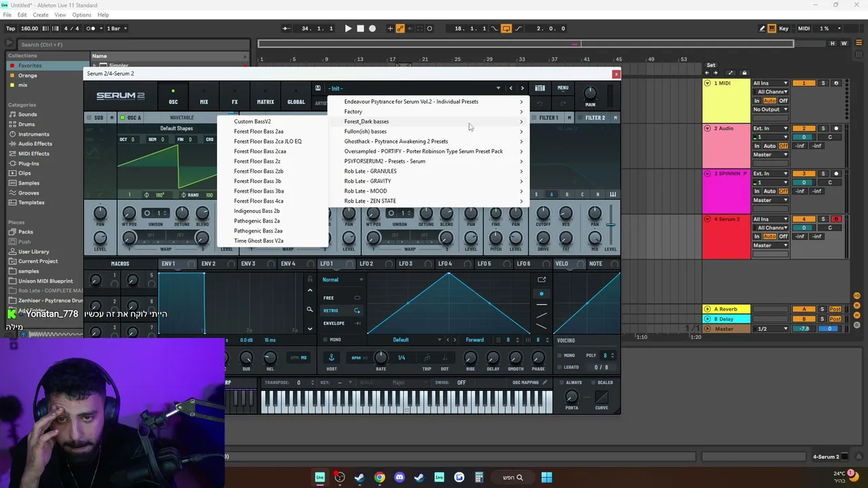Start playback with the Ableton Play button
868x488 pixels.
pyautogui.click(x=349, y=28)
